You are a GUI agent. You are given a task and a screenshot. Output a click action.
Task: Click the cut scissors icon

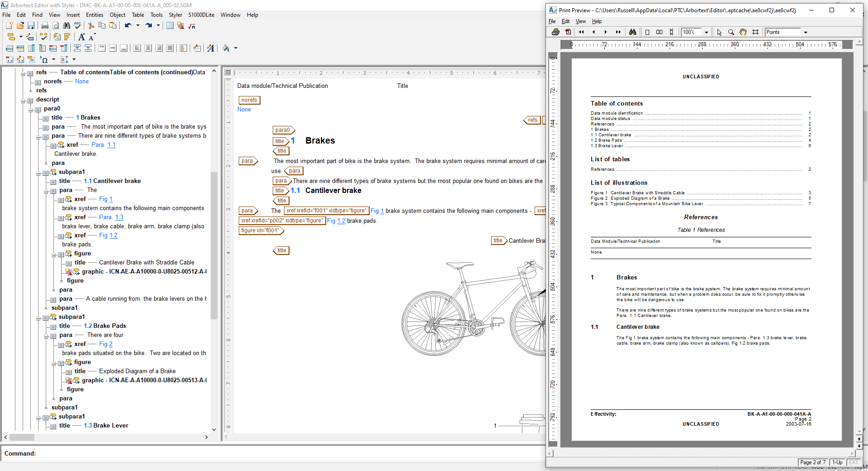tap(91, 26)
